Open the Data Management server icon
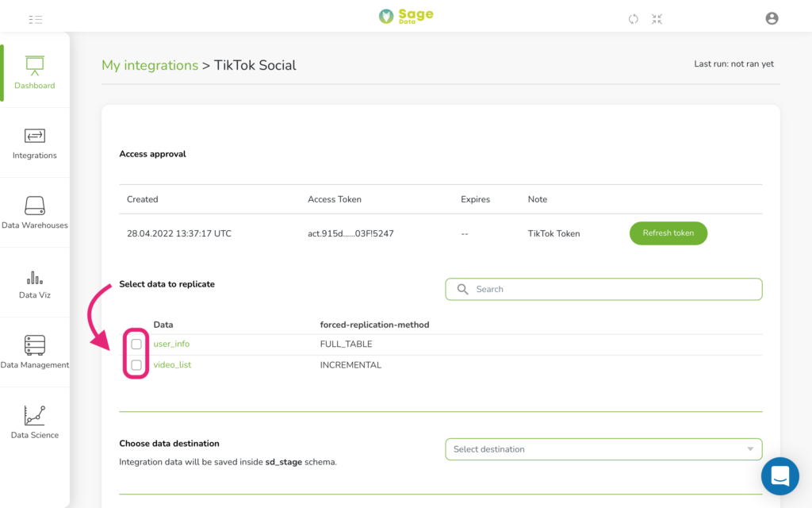 click(35, 345)
